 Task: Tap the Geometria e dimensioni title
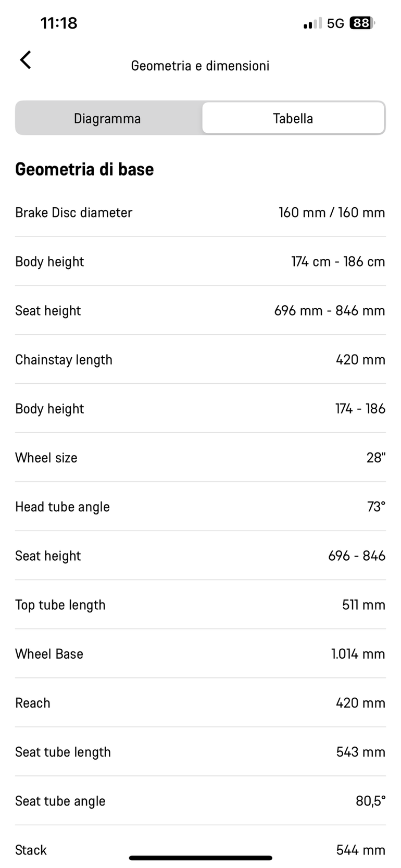point(200,66)
